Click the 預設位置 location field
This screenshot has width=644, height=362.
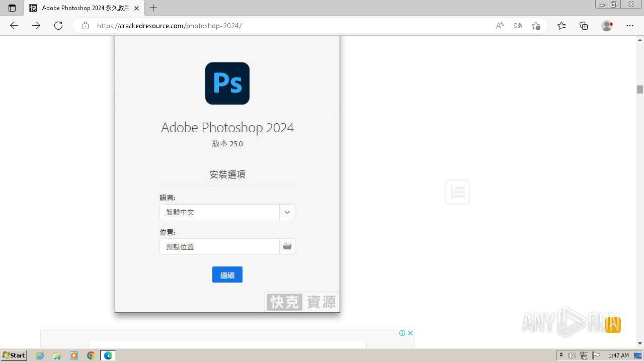[219, 246]
